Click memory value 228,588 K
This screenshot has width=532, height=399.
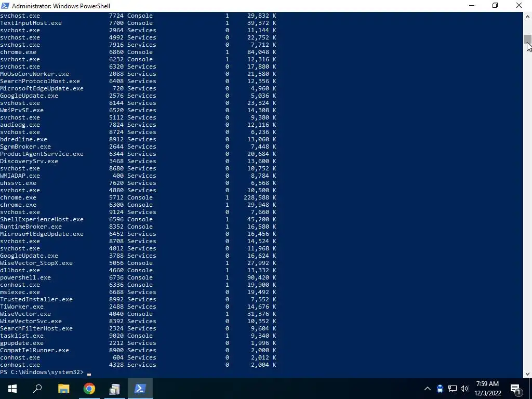pos(260,197)
